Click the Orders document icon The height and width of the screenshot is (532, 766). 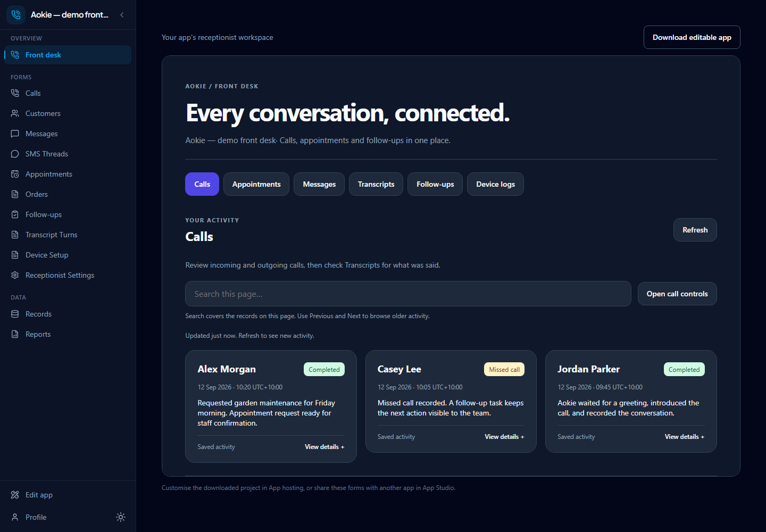point(15,194)
